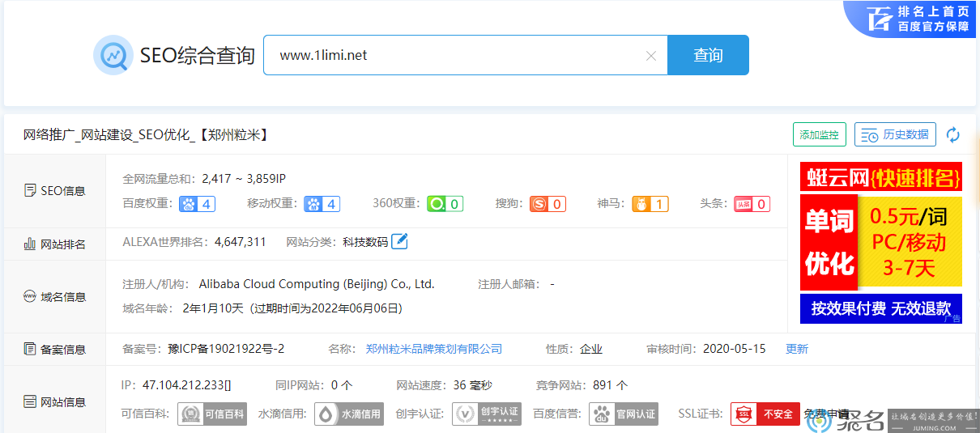Click the SSL 不安全 certificate badge

(x=765, y=414)
